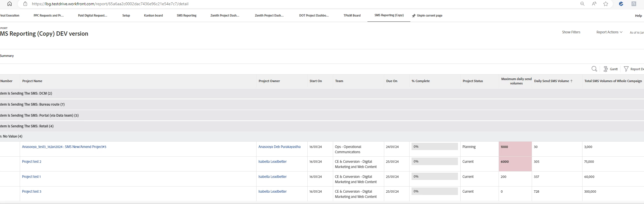The height and width of the screenshot is (204, 644).
Task: Click the browser home icon
Action: pos(9,4)
